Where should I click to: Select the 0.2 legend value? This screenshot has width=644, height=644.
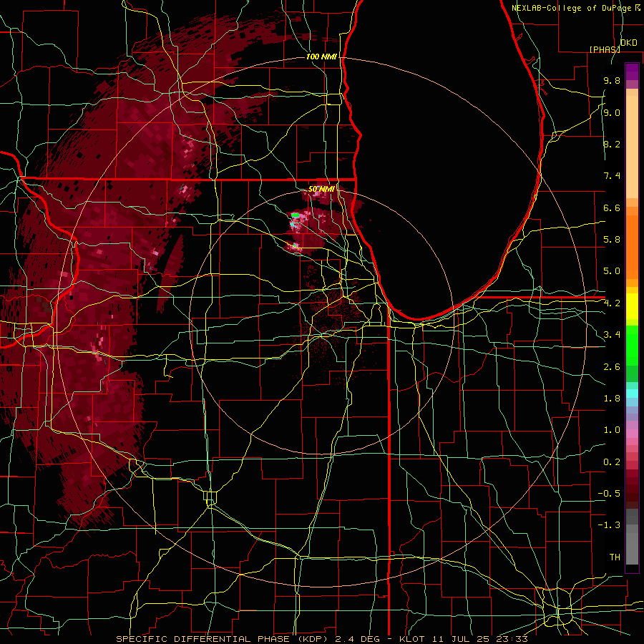(612, 462)
